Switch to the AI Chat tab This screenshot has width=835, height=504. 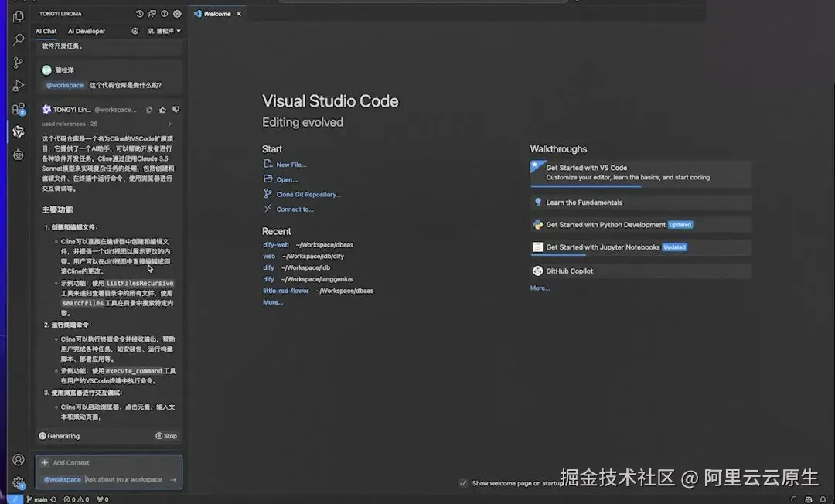46,31
